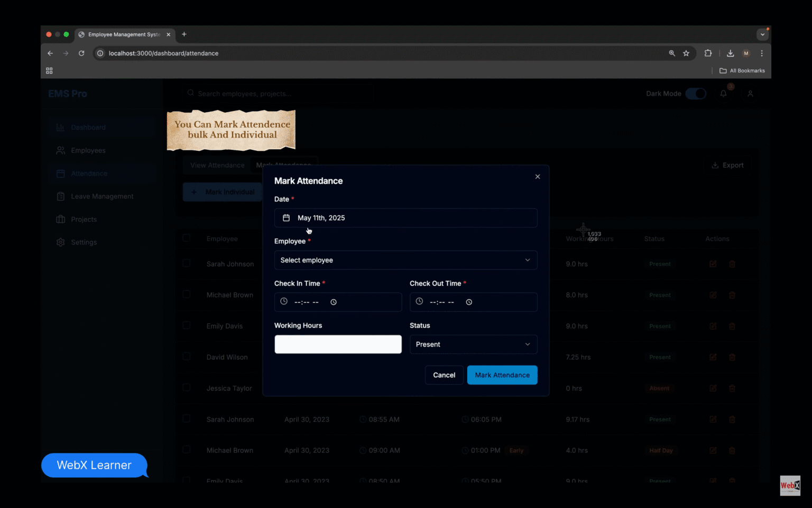Delete Jessica Taylor's record via trash icon
Viewport: 812px width, 508px height.
click(732, 388)
